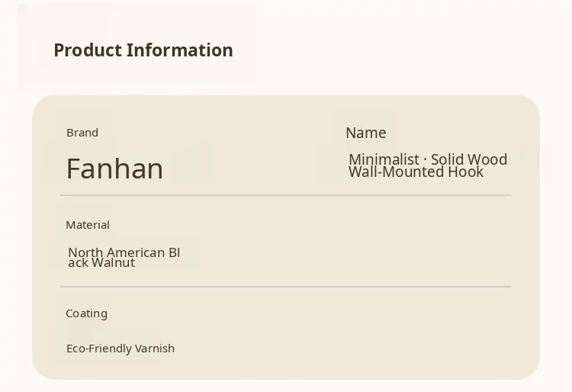
Task: Click the divider line below Fanhan
Action: 285,195
